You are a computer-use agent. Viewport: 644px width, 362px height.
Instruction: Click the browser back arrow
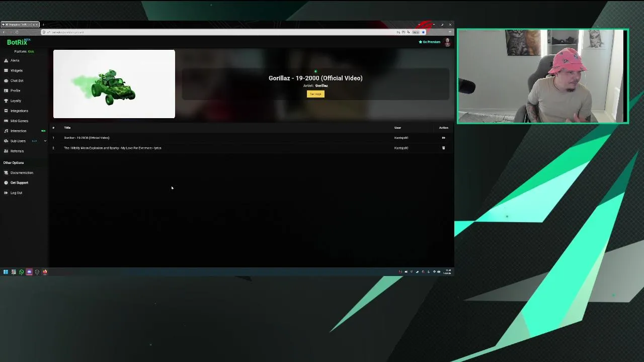4,32
